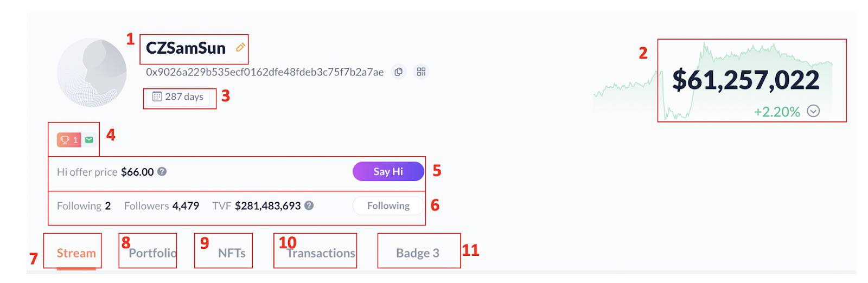Expand the chevron next to +2.20%
This screenshot has height=283, width=868.
point(813,111)
